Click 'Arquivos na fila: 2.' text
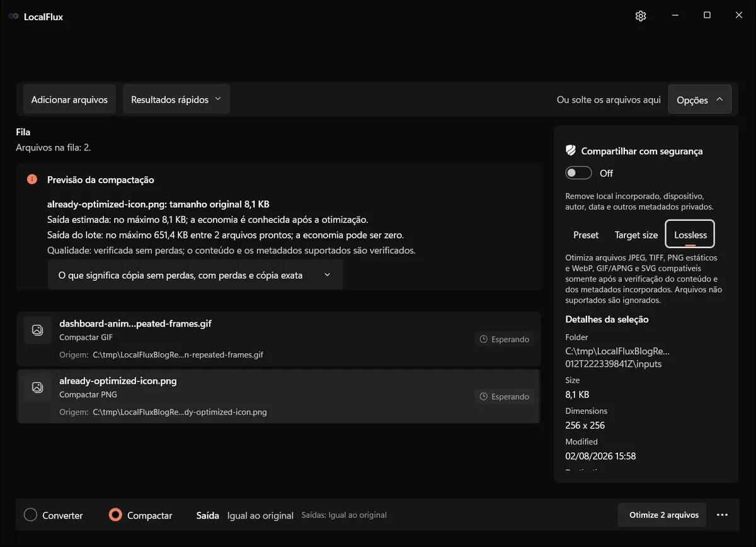Viewport: 756px width, 547px height. tap(54, 147)
